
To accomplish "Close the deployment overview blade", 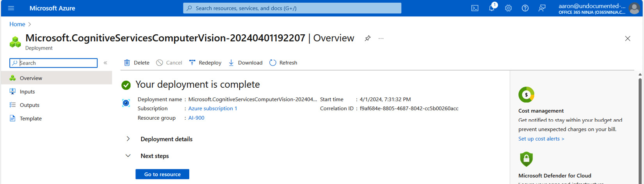I will [x=628, y=38].
